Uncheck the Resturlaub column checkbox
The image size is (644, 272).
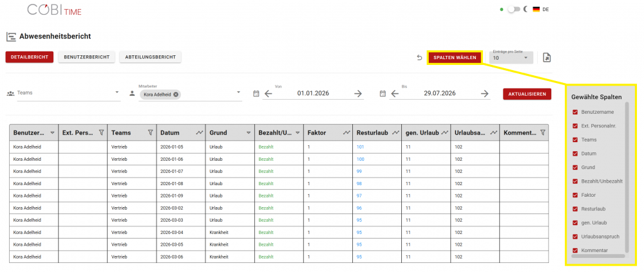[575, 209]
